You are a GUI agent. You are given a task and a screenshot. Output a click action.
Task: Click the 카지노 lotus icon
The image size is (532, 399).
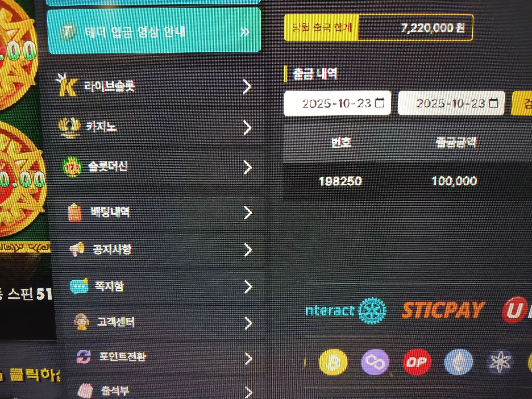pos(69,127)
